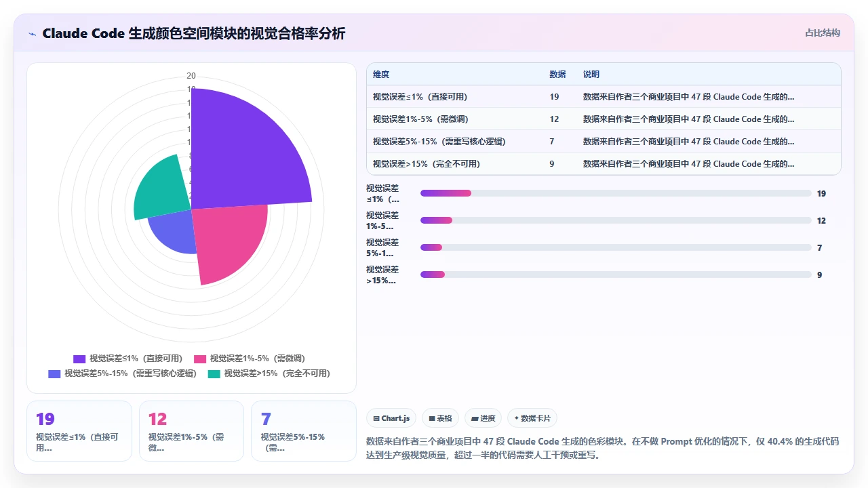Click the chart axis label 20
Screen dimensions: 868x488
pyautogui.click(x=191, y=76)
